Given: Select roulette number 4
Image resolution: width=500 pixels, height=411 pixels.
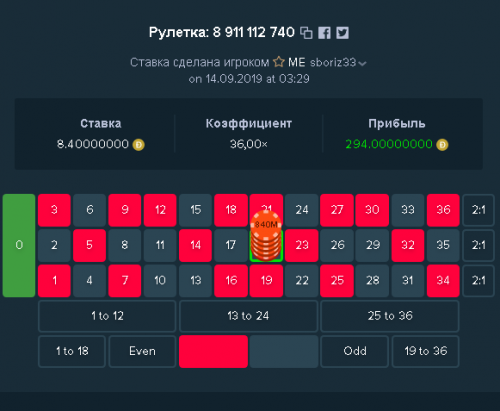Looking at the screenshot, I should tap(90, 281).
